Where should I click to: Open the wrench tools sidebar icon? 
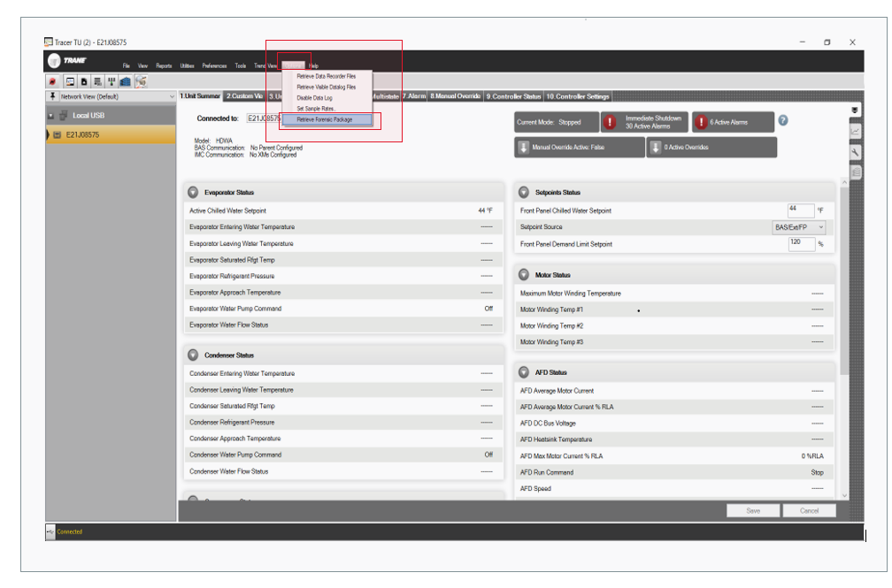(x=855, y=152)
